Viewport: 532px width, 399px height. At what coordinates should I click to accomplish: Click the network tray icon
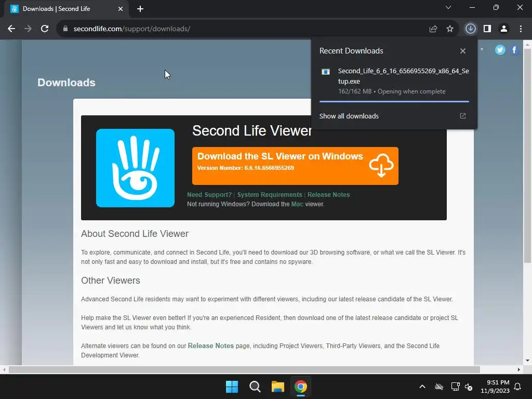[x=455, y=387]
